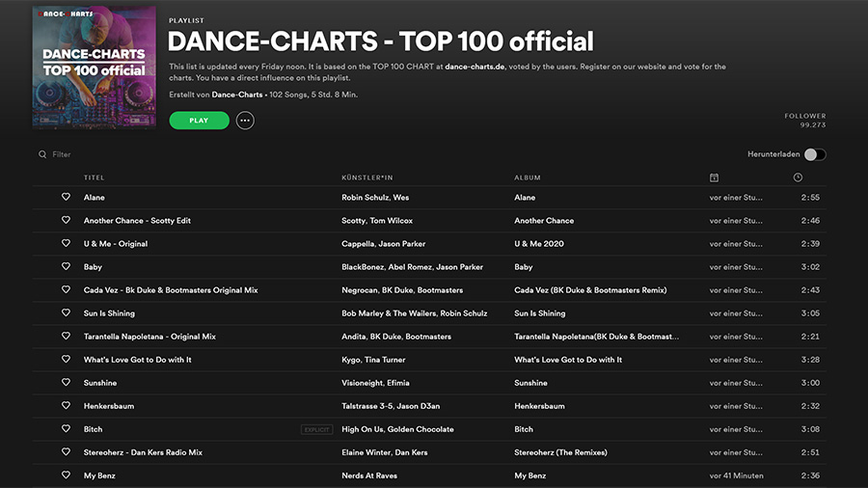The image size is (868, 488).
Task: Click the album name Another Chance
Action: [x=544, y=221]
